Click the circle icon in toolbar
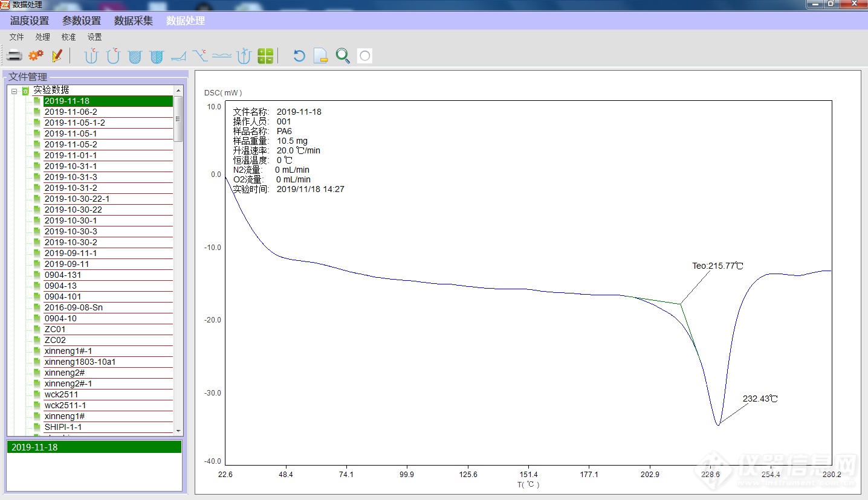This screenshot has height=500, width=868. point(364,56)
